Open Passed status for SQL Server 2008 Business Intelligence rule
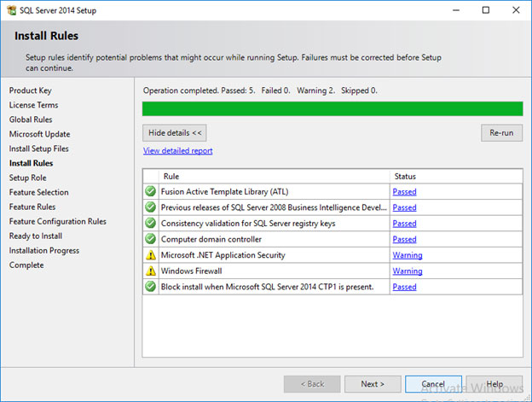 [x=404, y=207]
